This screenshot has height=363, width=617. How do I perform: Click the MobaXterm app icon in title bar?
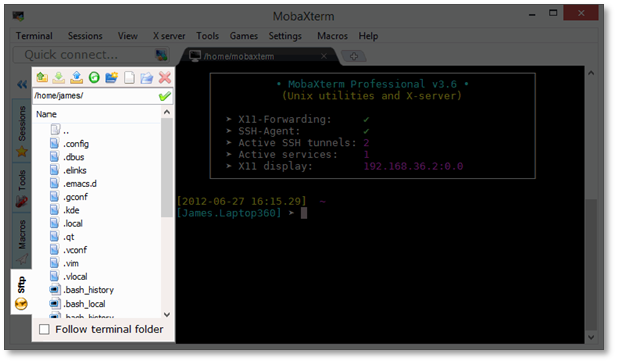pos(18,16)
